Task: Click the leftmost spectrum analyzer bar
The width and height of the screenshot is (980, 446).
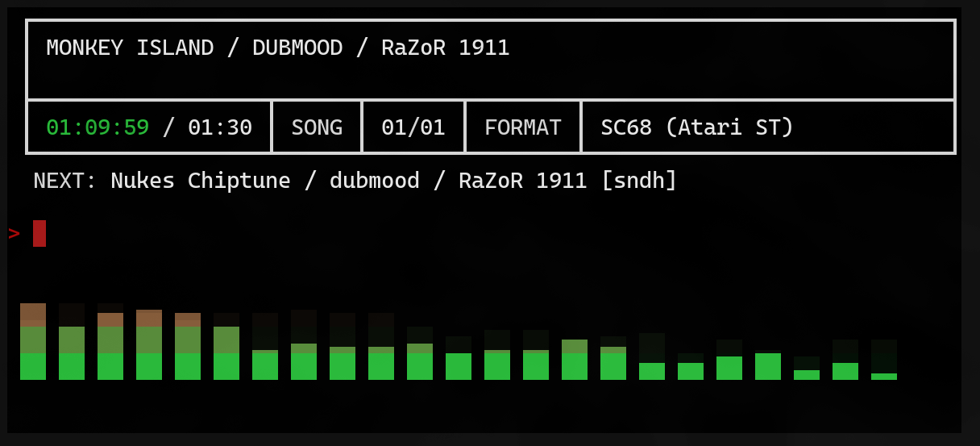Action: point(33,355)
